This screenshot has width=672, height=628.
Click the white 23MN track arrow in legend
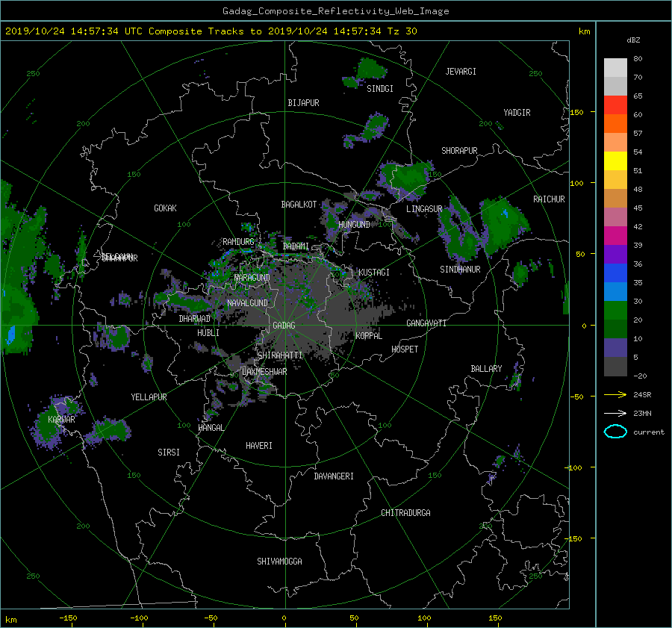(x=615, y=413)
